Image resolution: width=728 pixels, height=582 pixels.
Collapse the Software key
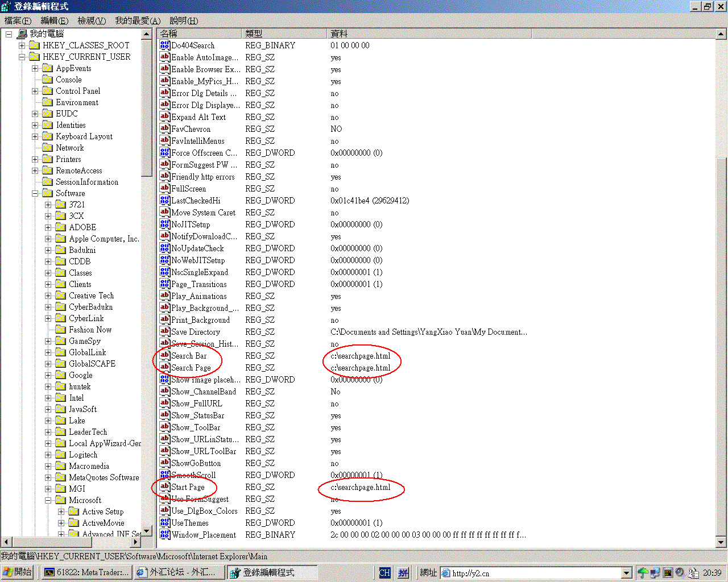(35, 193)
